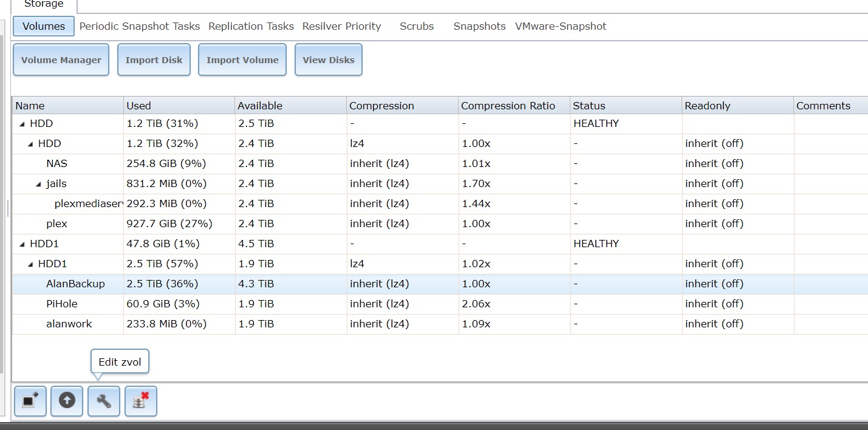Collapse the HDD dataset at 32% used
The height and width of the screenshot is (430, 868).
click(x=31, y=144)
